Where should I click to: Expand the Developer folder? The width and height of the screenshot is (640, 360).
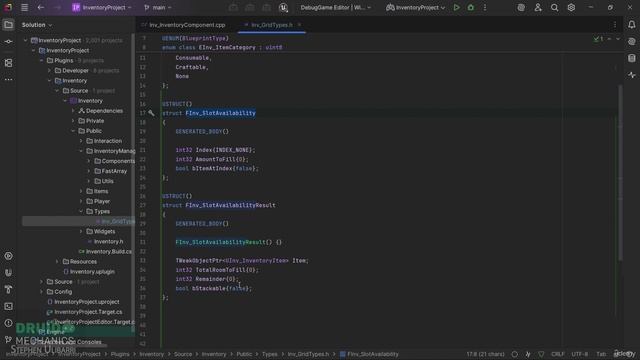pos(49,71)
